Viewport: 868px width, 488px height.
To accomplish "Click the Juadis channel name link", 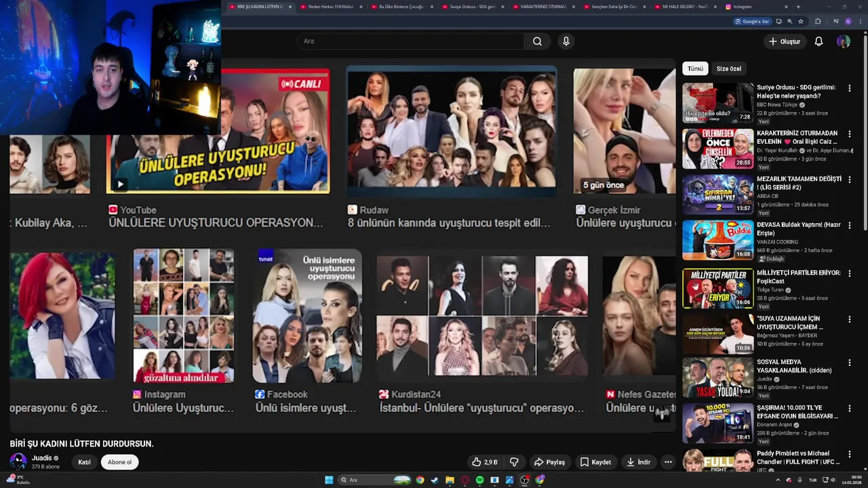I will coord(41,458).
